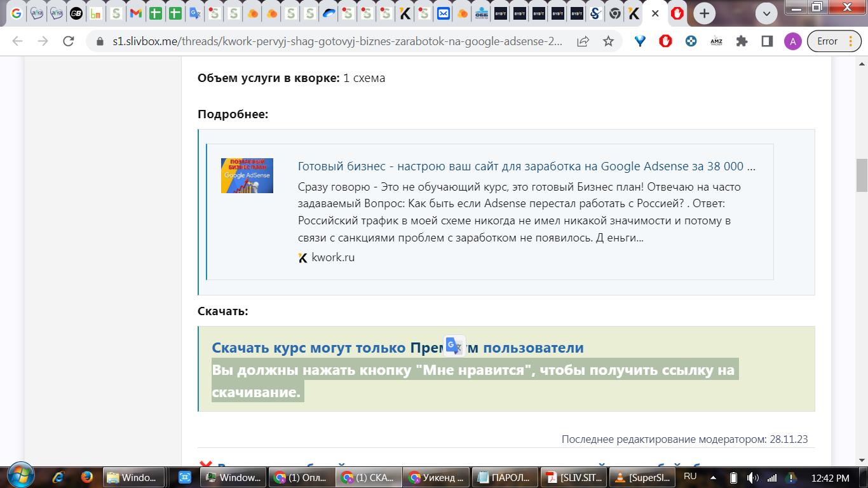Image resolution: width=868 pixels, height=488 pixels.
Task: Adjust volume via the speaker tray icon
Action: (753, 477)
